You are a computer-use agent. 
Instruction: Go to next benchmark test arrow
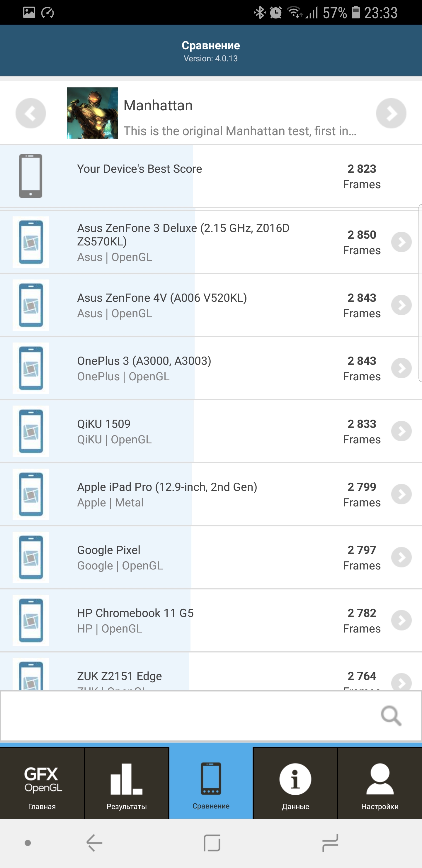[391, 113]
